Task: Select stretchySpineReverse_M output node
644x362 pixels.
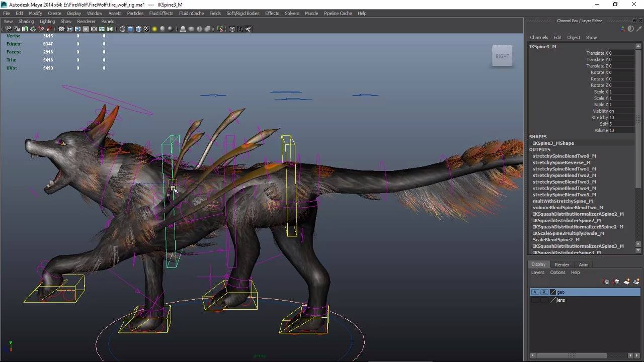Action: pyautogui.click(x=561, y=162)
